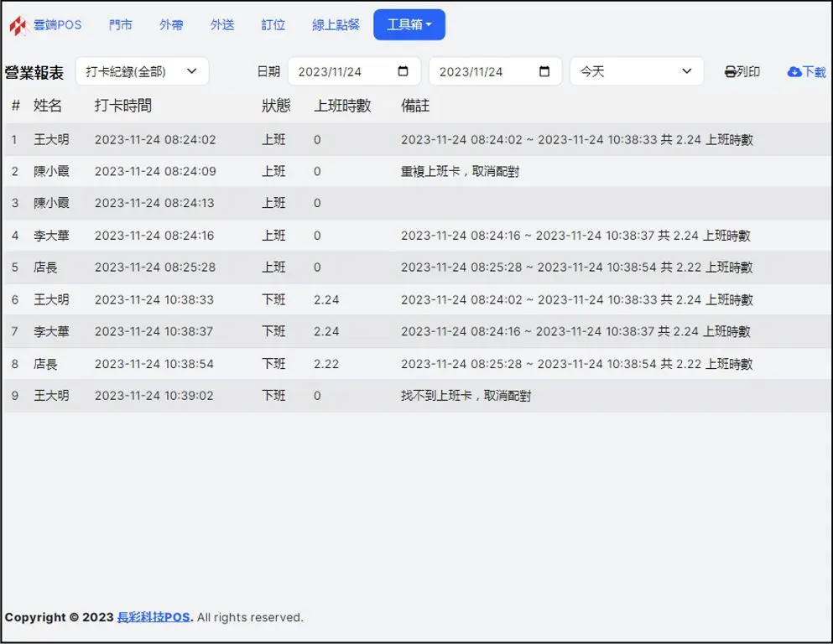Open the 打卡紀錄(全部) report type dropdown

click(x=143, y=71)
